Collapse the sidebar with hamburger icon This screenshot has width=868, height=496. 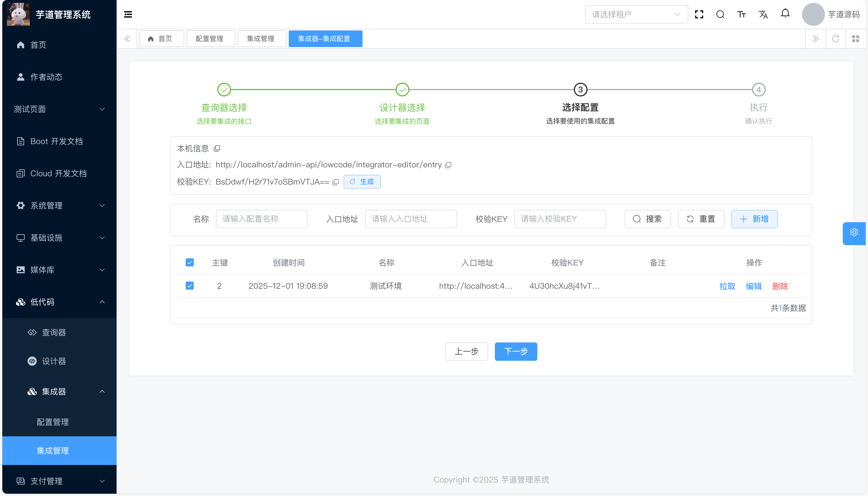[x=128, y=14]
